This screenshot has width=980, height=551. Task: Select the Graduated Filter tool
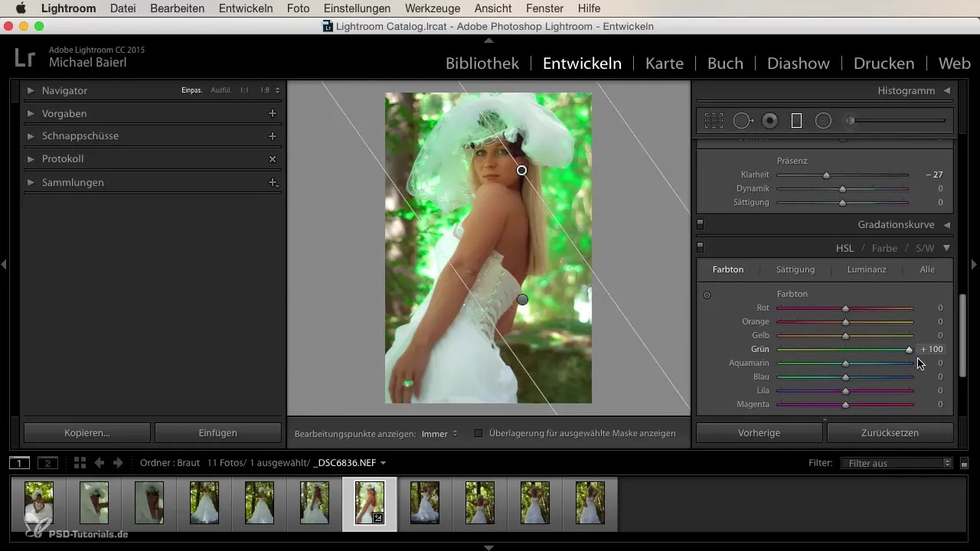click(796, 121)
